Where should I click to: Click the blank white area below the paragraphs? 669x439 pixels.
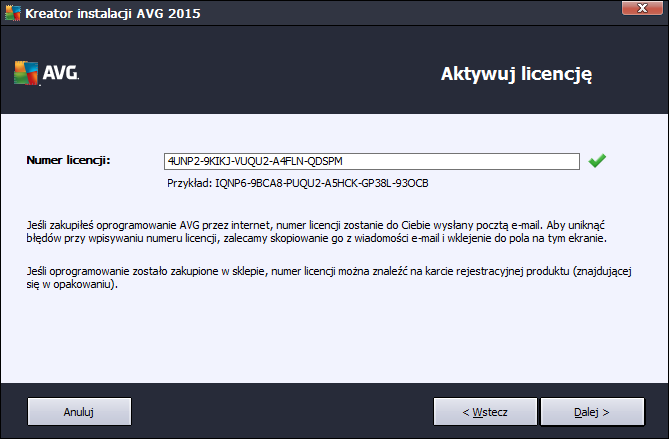click(334, 337)
